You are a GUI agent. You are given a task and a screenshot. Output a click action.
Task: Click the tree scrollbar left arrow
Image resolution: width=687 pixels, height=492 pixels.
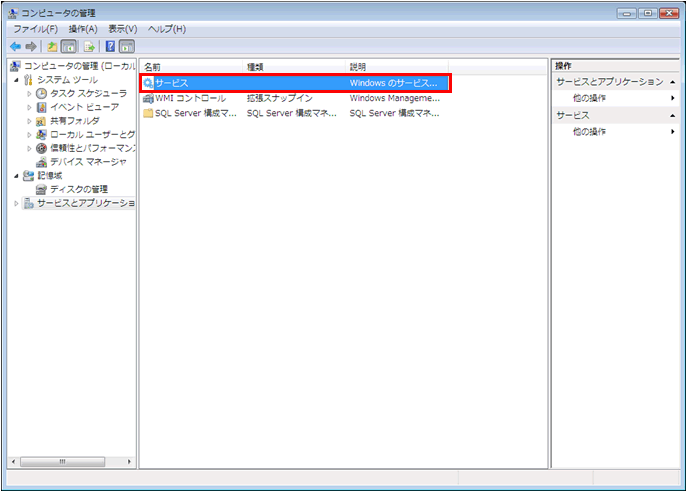(x=13, y=462)
